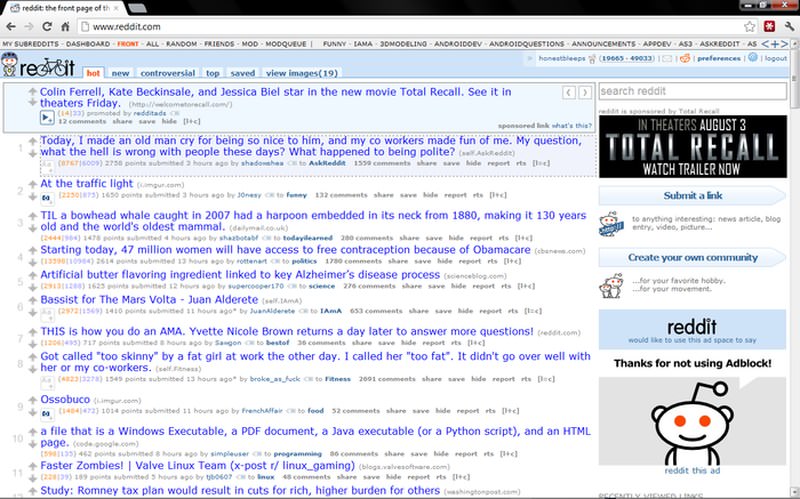Expand the 'too skinny' Fitness self-text expando
Screen dimensions: 800x499
click(x=47, y=381)
